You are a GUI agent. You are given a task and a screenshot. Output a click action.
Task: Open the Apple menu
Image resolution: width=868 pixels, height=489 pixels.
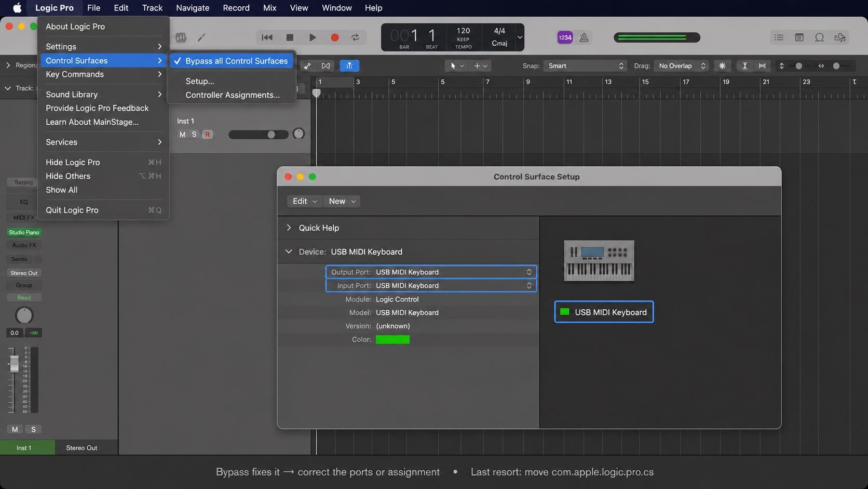pyautogui.click(x=17, y=8)
